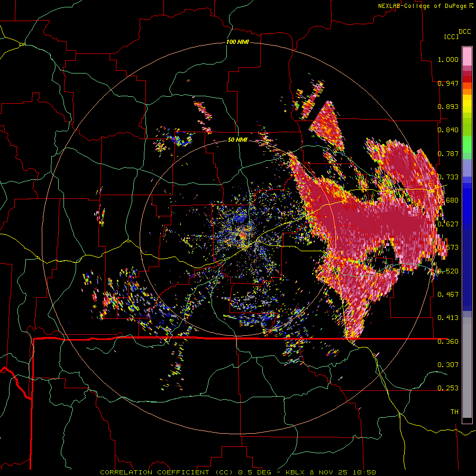Click the 0.947 legend value
Screen dimensions: 476x476
pyautogui.click(x=448, y=83)
